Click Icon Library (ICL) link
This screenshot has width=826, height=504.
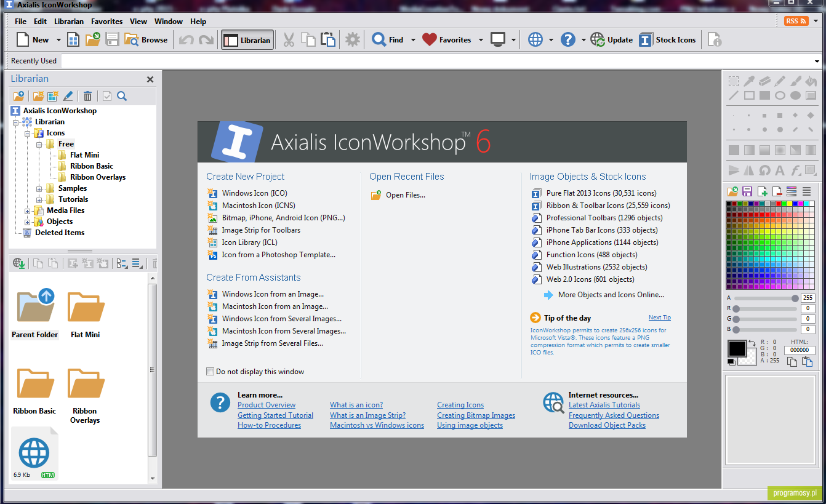pos(249,242)
